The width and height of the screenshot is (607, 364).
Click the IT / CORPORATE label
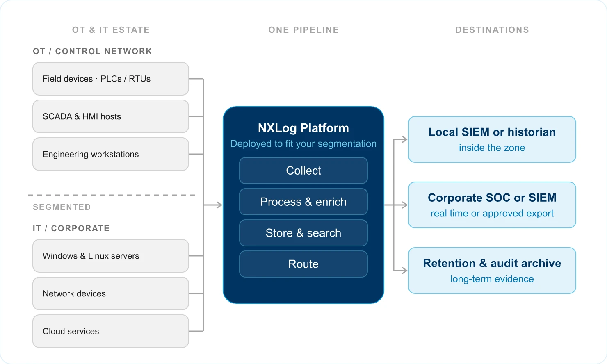coord(71,228)
